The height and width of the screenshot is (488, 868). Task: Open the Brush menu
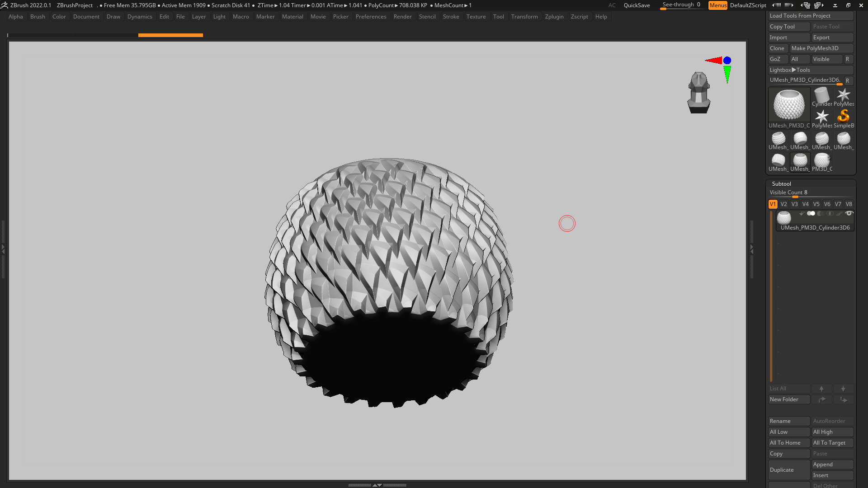point(38,17)
